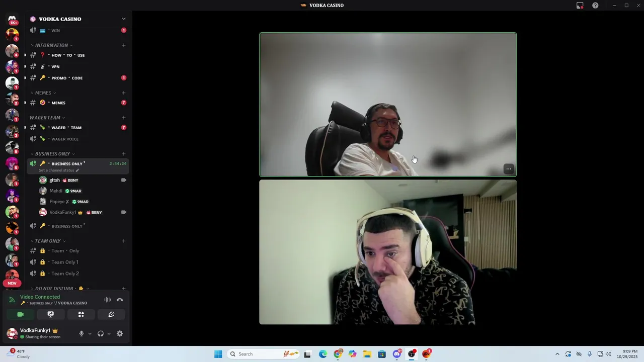Select participant Popeye X in voice list
The height and width of the screenshot is (362, 644).
(x=83, y=202)
